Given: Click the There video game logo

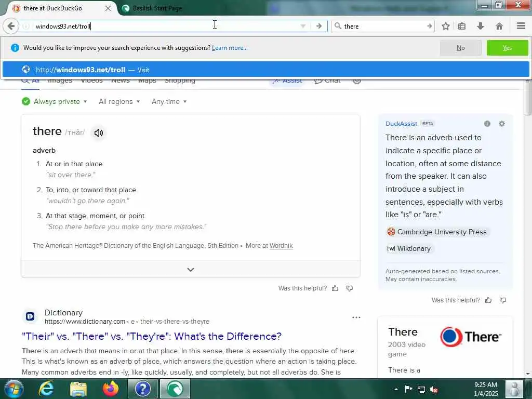Looking at the screenshot, I should [x=471, y=337].
